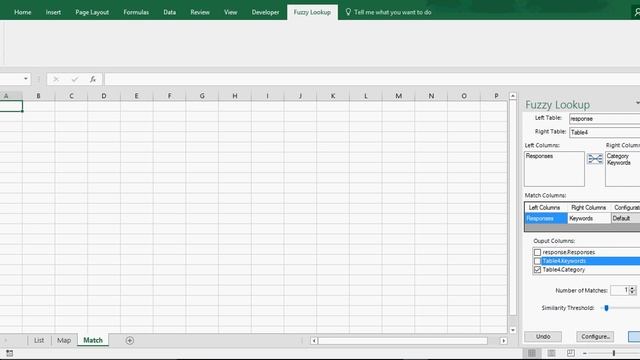Select column M header
Screen dimensions: 640x360
[x=398, y=96]
